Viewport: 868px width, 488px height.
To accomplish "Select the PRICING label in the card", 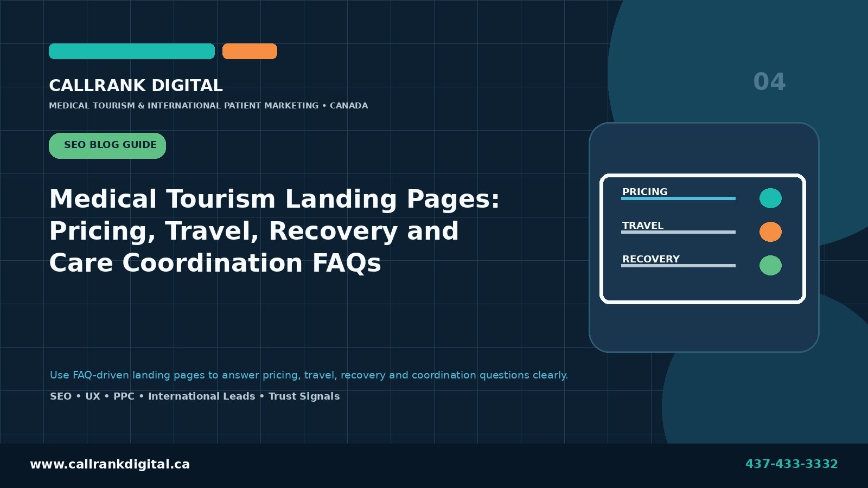I will [644, 192].
